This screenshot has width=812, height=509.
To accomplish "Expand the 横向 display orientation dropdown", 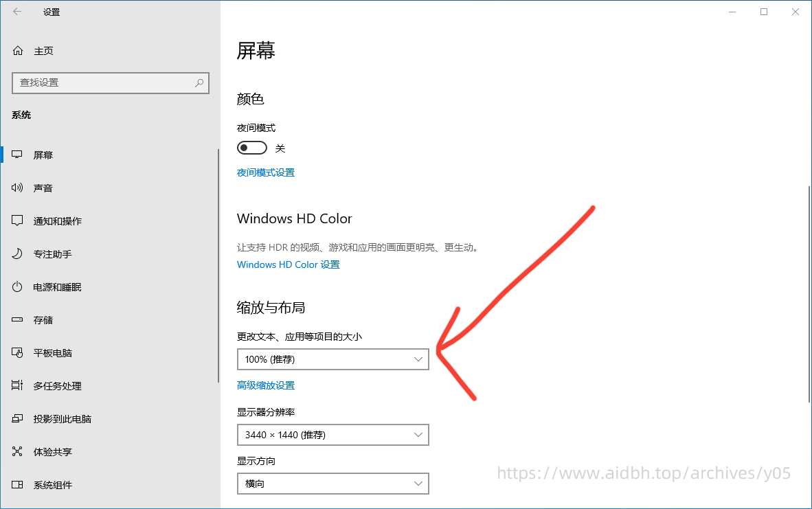I will [x=332, y=484].
